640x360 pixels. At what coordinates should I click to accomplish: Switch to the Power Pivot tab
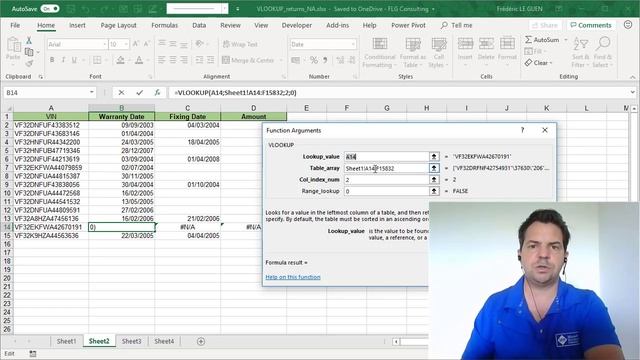pos(408,25)
